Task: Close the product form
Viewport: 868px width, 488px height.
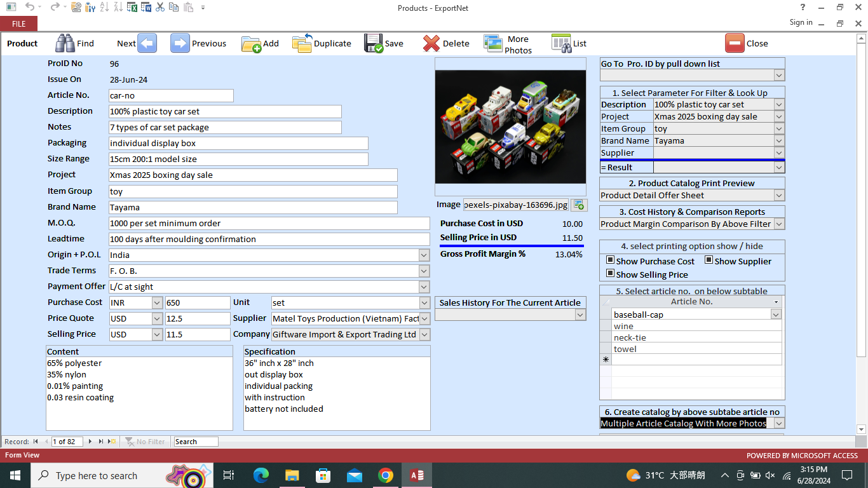Action: (735, 43)
